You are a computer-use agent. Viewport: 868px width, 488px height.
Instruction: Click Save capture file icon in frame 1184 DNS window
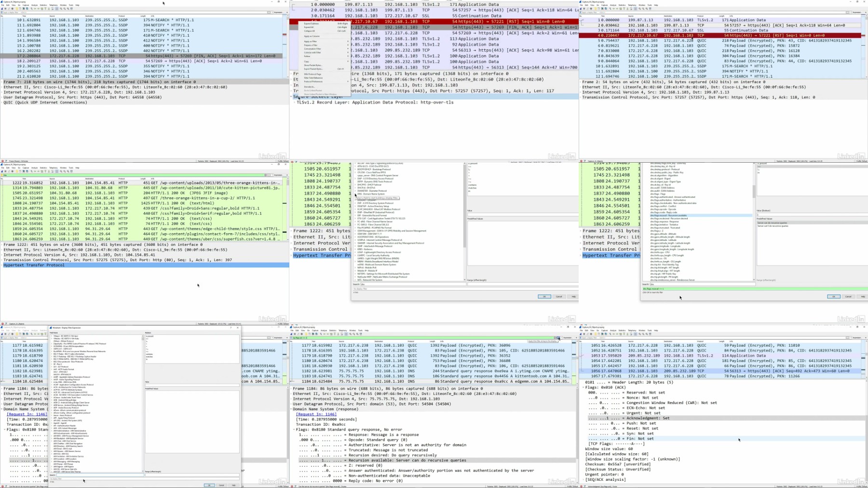[310, 334]
